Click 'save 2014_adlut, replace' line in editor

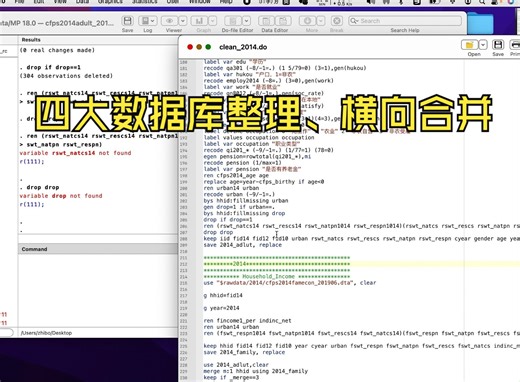coord(243,245)
